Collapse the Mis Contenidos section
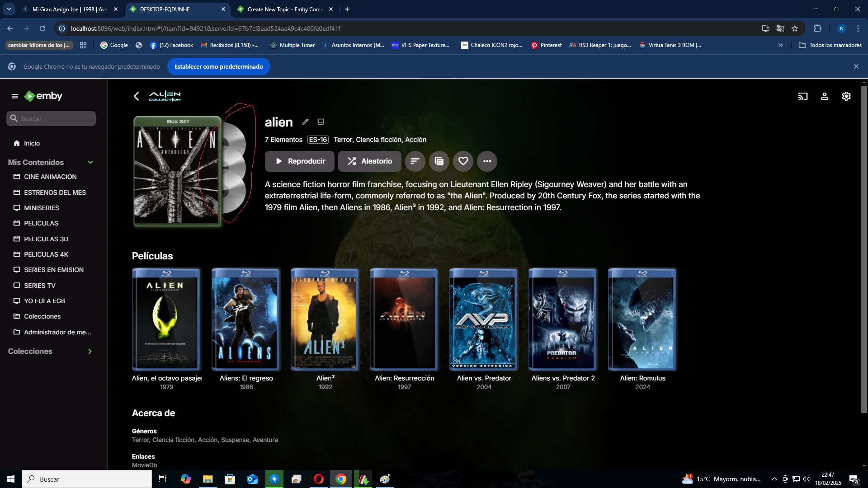Viewport: 868px width, 488px height. pos(90,162)
